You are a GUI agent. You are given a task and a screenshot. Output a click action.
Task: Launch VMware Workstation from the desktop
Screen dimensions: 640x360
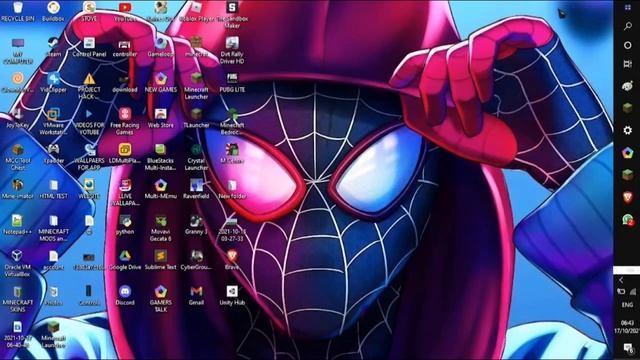53,121
